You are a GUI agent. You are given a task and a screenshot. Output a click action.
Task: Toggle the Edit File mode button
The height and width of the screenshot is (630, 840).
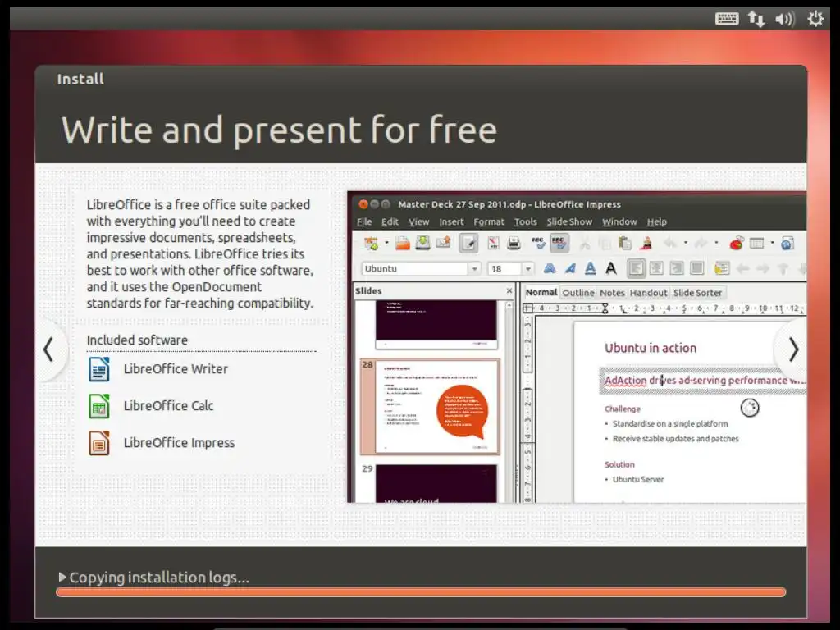click(x=468, y=243)
